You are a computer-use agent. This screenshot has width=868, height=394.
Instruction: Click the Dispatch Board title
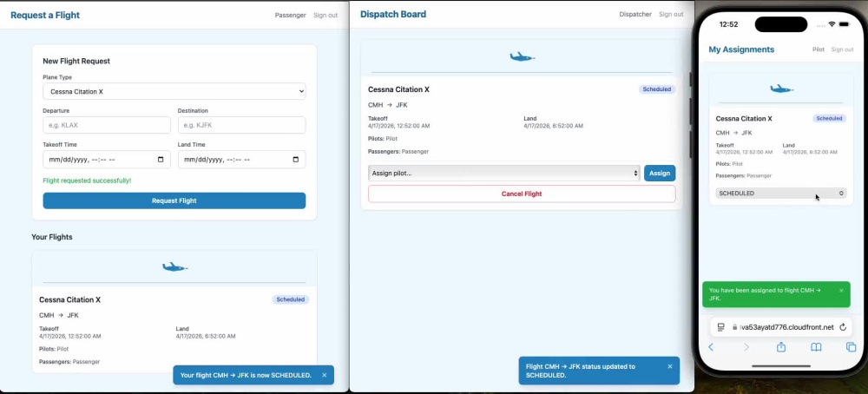coord(393,15)
